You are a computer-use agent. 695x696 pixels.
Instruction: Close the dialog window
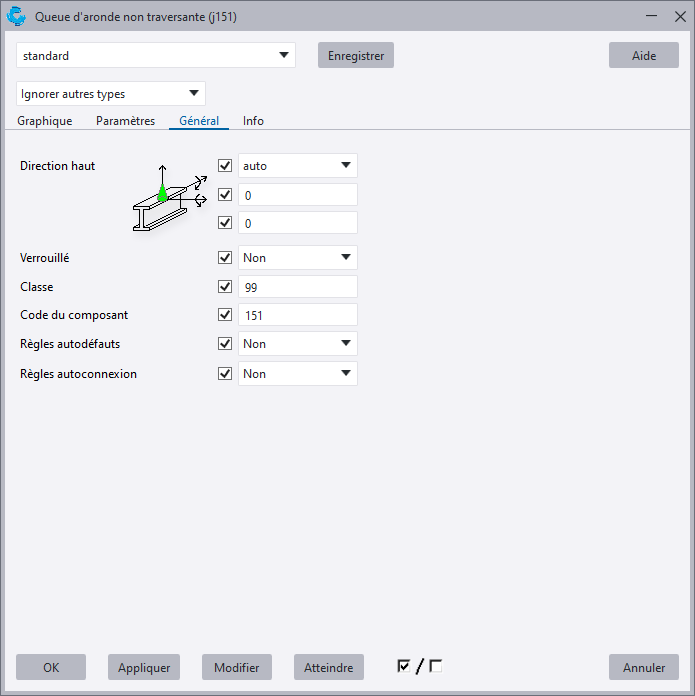(681, 17)
